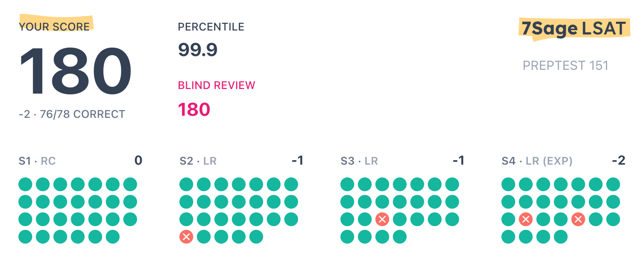
Task: Select the S1 · RC section heading
Action: pyautogui.click(x=38, y=161)
